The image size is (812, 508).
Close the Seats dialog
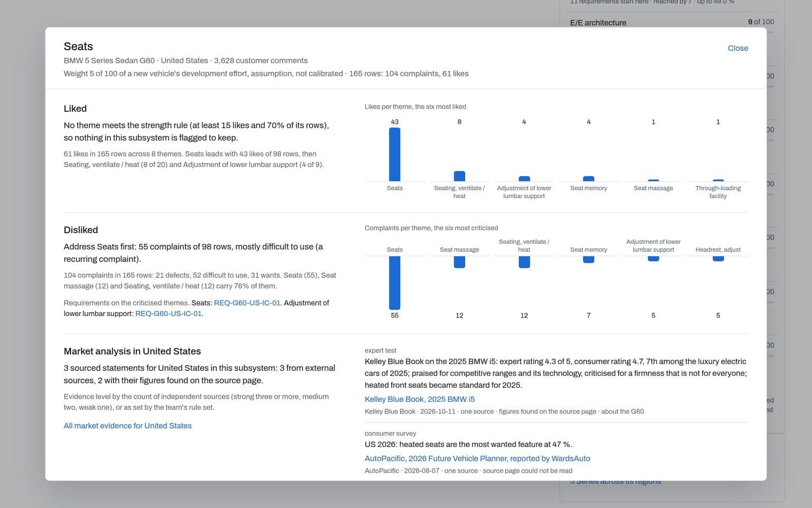[738, 48]
